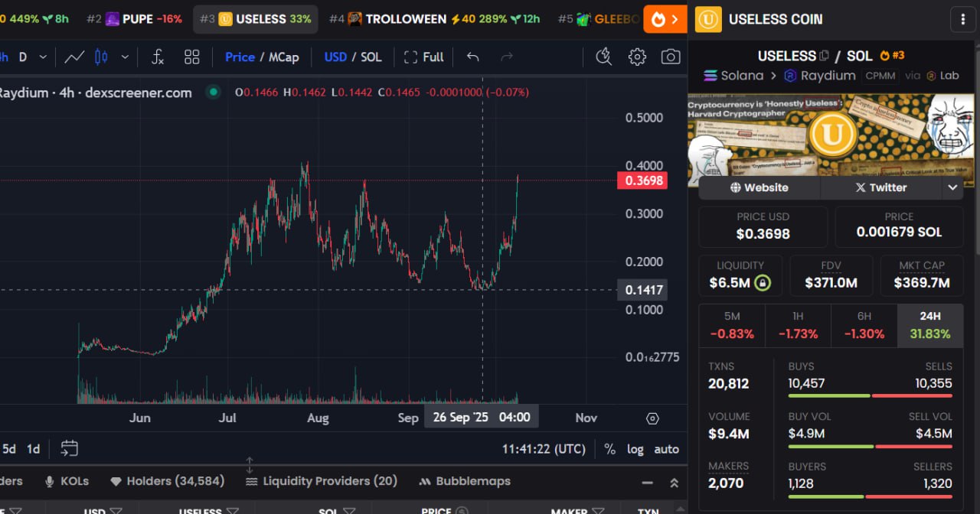Click the orange trending fire button
Viewport: 980px width, 514px height.
665,19
